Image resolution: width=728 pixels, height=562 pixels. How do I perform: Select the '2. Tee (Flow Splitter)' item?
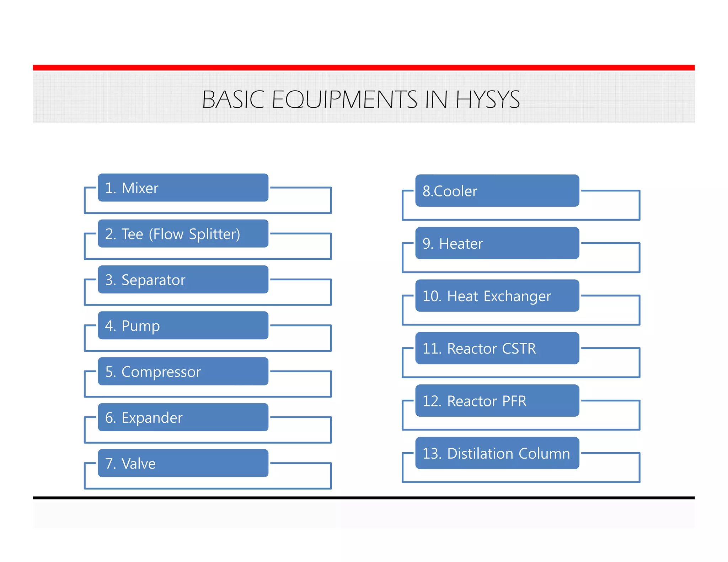[183, 233]
